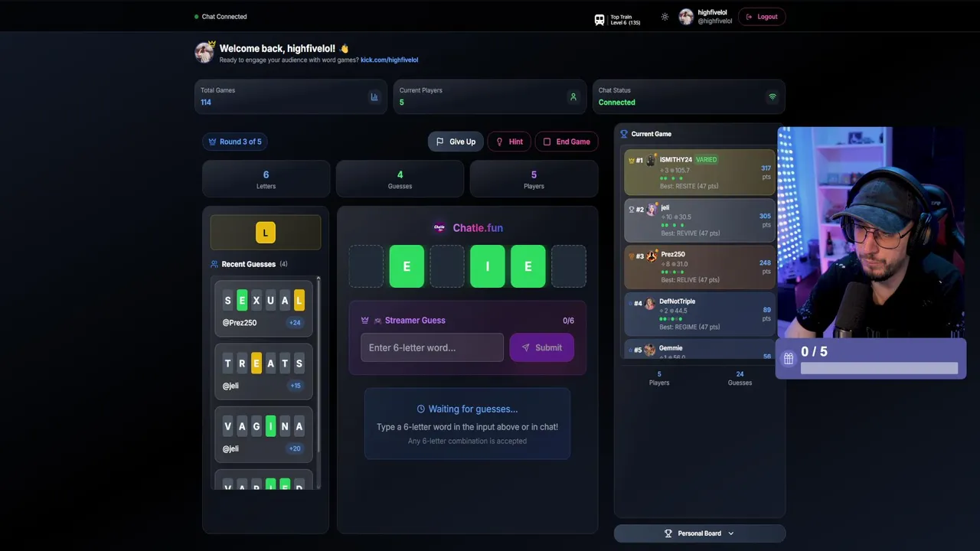Image resolution: width=980 pixels, height=551 pixels.
Task: Click the Chatle.fun logo icon
Action: [439, 228]
